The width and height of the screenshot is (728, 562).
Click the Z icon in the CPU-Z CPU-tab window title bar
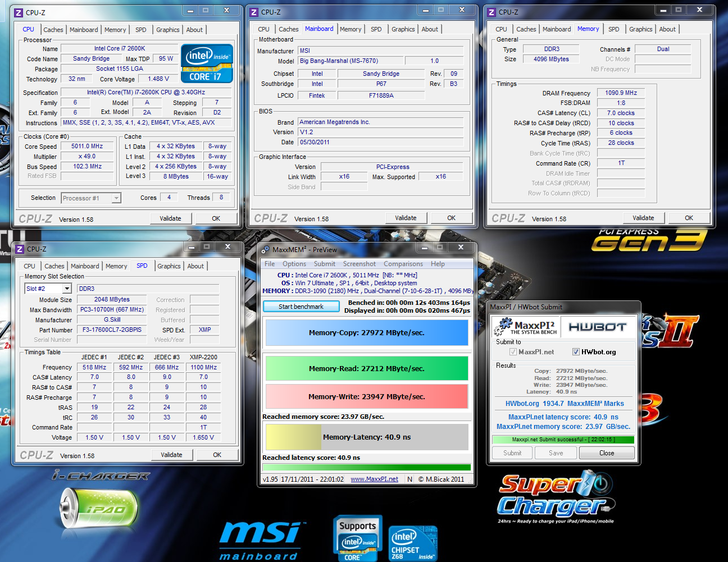pyautogui.click(x=19, y=12)
